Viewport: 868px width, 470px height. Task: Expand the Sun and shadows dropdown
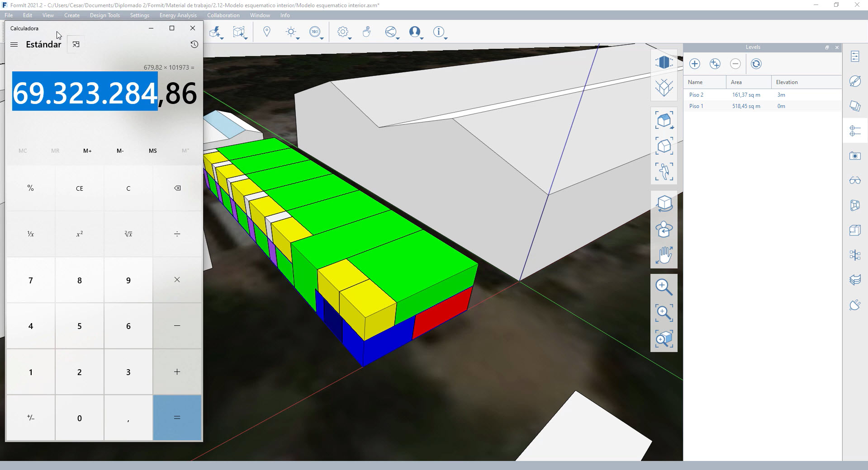coord(298,39)
